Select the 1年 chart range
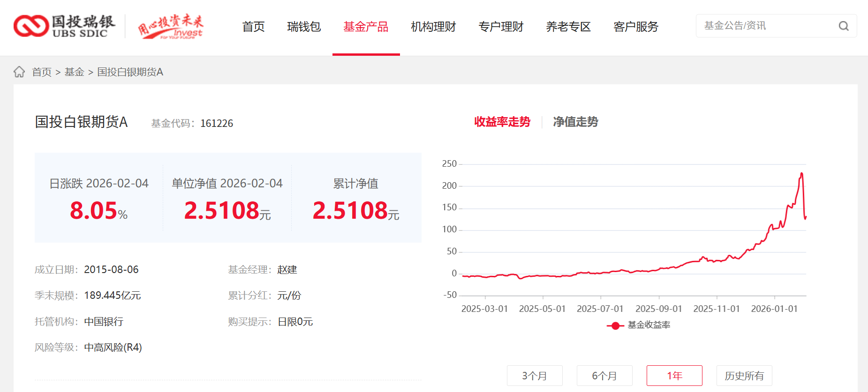The image size is (868, 392). [x=674, y=376]
